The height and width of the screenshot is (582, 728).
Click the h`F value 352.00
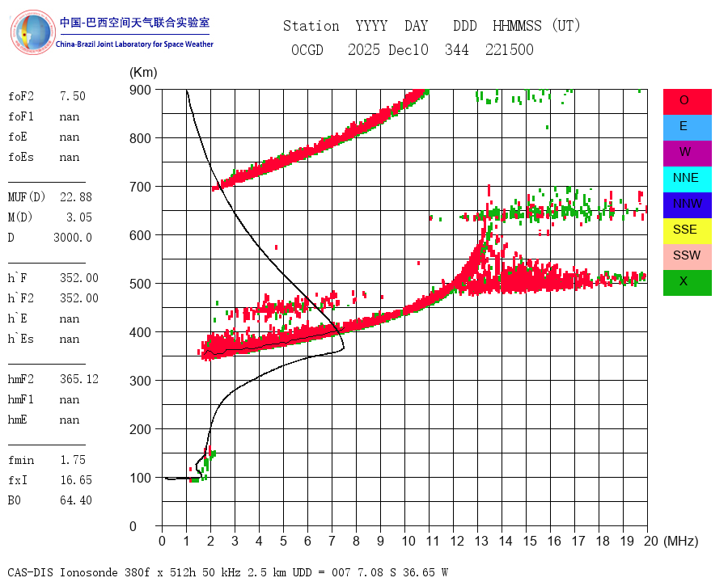click(79, 278)
